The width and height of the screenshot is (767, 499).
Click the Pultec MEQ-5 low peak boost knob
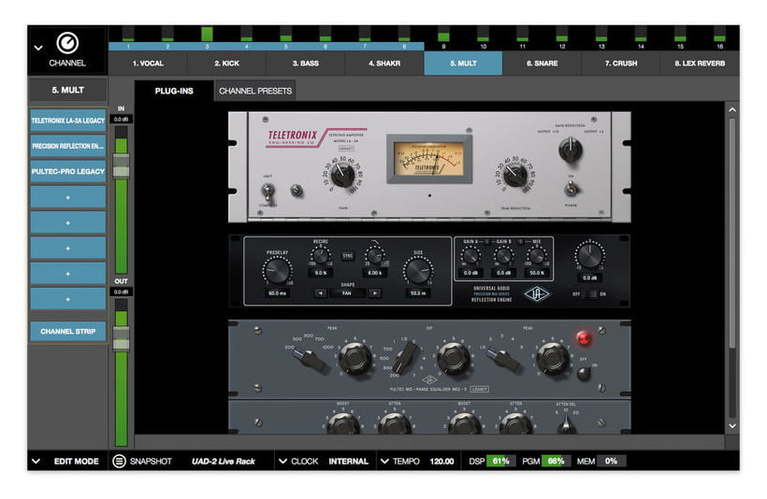point(355,358)
